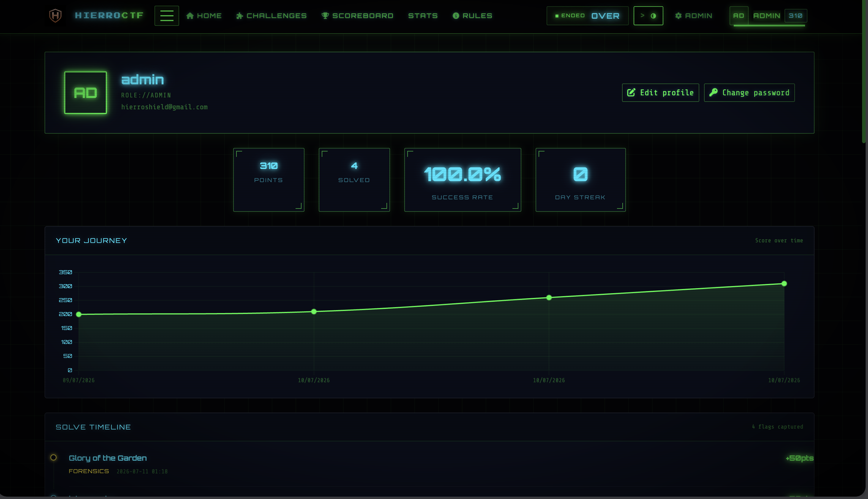This screenshot has height=499, width=868.
Task: Select the first chart point at 200
Action: pos(78,314)
